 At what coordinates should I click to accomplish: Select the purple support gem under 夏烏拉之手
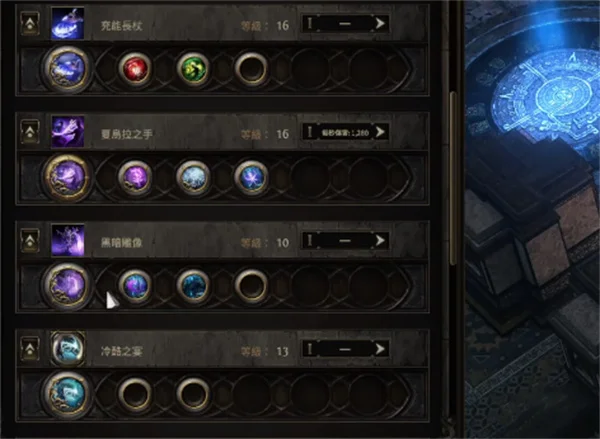(135, 178)
